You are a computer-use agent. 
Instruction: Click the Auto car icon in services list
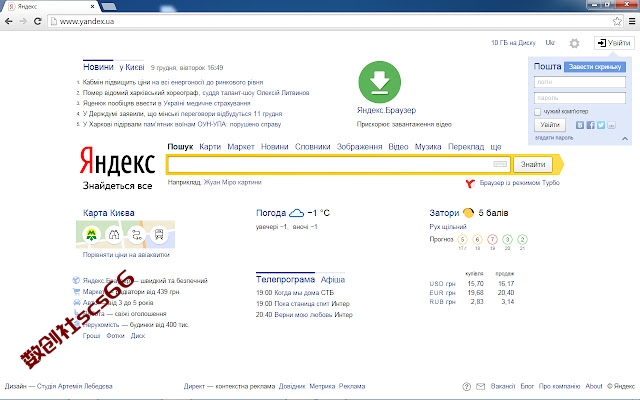coord(76,302)
